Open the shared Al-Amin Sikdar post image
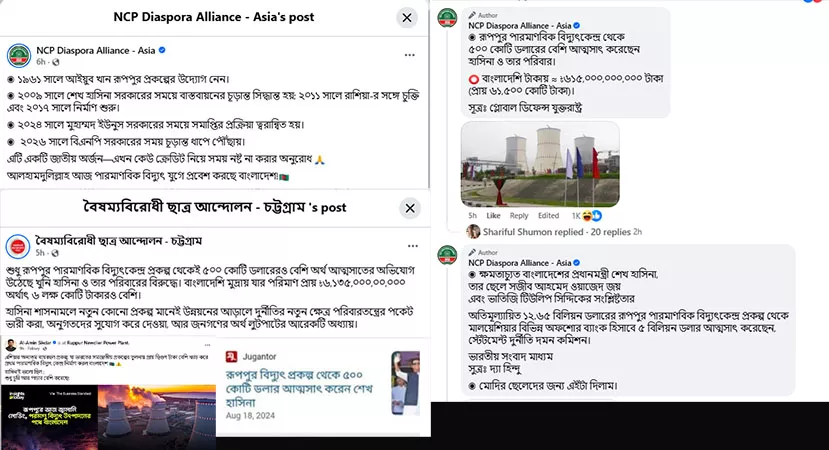This screenshot has height=450, width=829. 108,393
